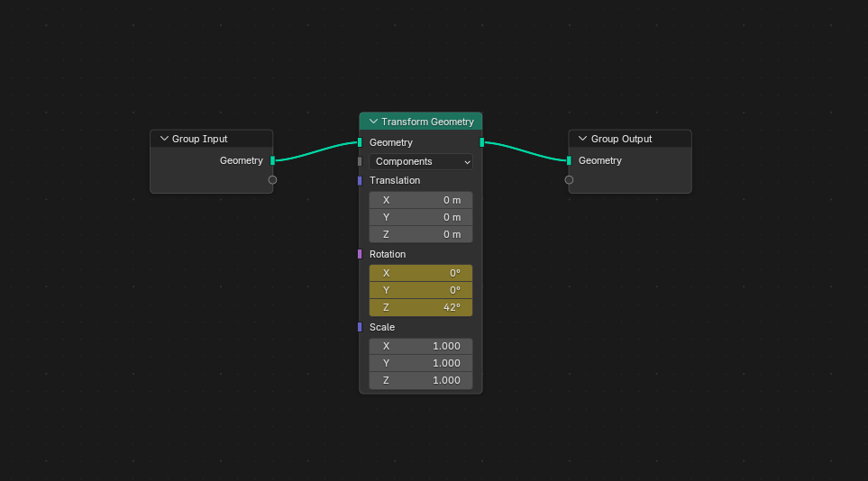
Task: Select the Transform Geometry node header
Action: click(x=427, y=122)
